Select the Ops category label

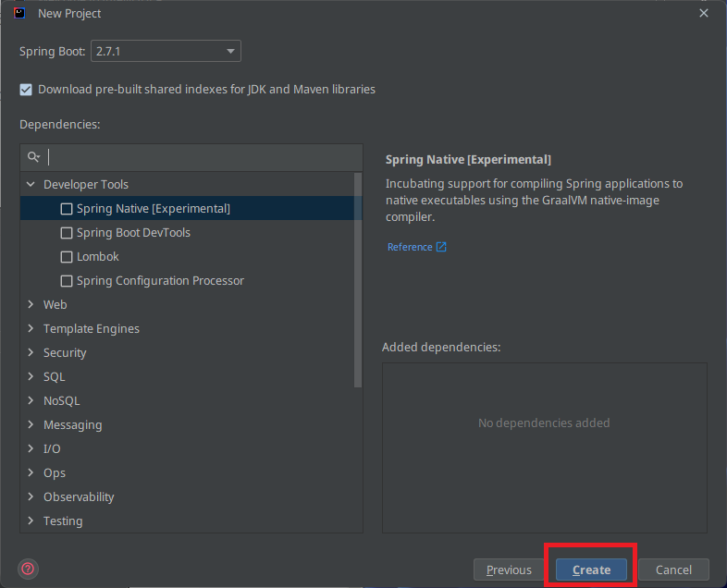pos(55,473)
